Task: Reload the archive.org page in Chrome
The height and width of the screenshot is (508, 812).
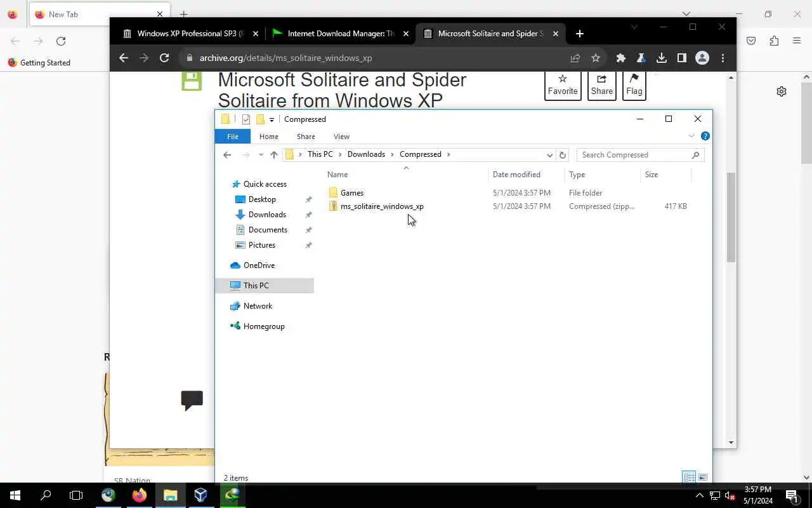Action: click(x=164, y=58)
